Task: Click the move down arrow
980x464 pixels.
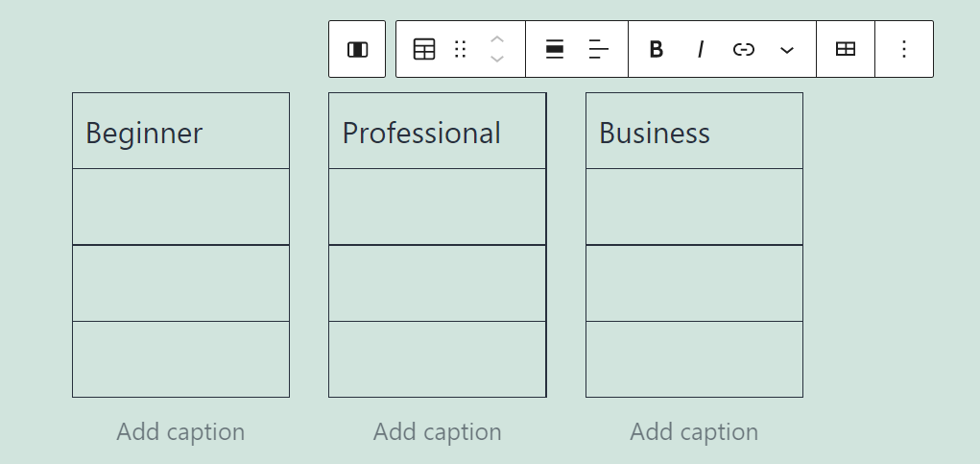Action: (497, 60)
